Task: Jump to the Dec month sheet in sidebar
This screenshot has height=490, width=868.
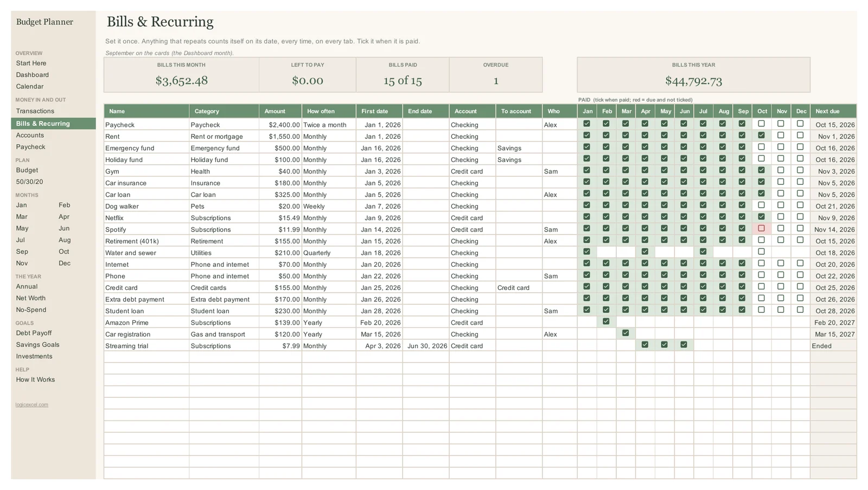Action: coord(65,263)
